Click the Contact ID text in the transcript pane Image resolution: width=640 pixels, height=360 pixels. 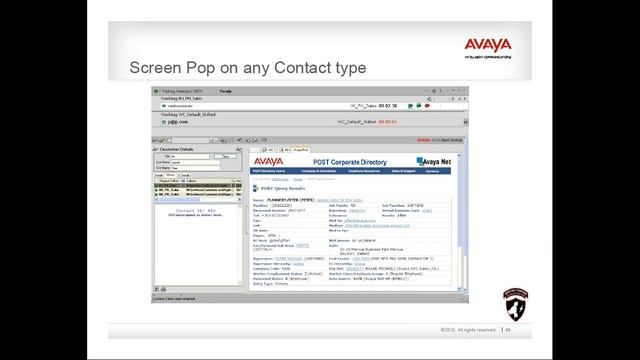click(x=196, y=211)
